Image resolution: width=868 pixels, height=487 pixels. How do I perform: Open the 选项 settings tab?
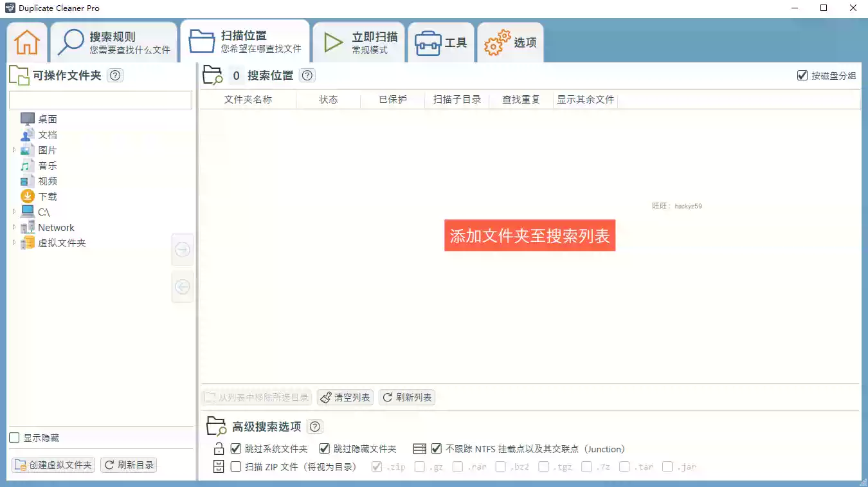511,42
